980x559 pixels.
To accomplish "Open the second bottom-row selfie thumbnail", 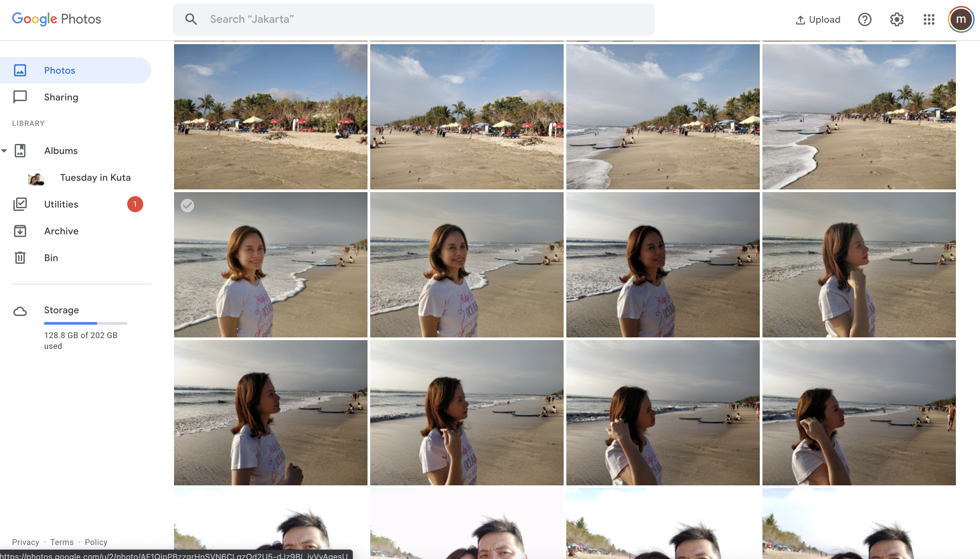I will (x=467, y=524).
